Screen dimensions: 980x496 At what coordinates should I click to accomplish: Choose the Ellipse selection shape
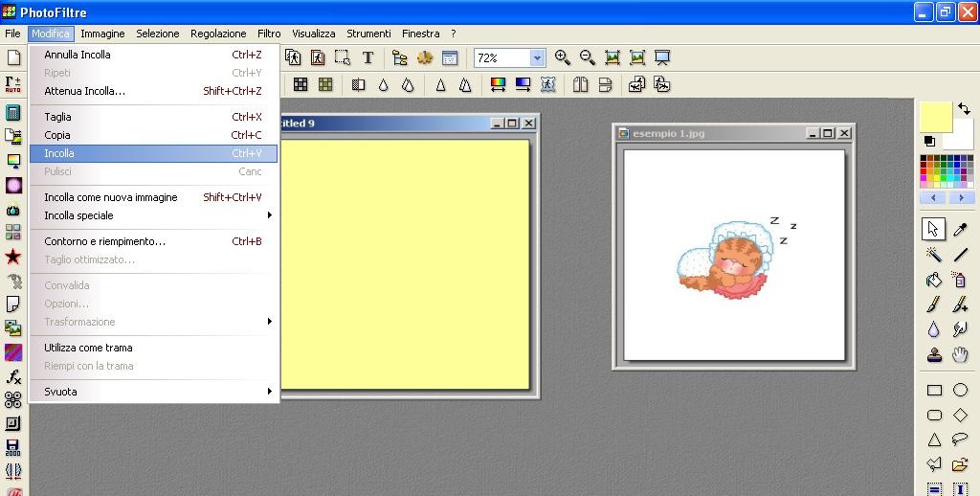pyautogui.click(x=960, y=391)
